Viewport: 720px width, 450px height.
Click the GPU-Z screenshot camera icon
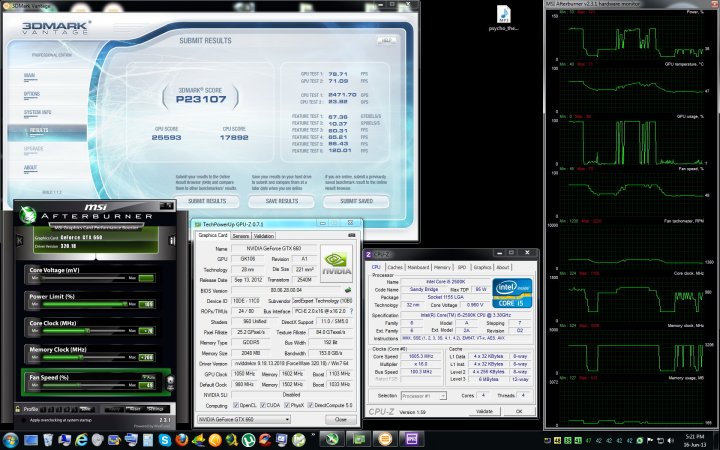tap(351, 235)
